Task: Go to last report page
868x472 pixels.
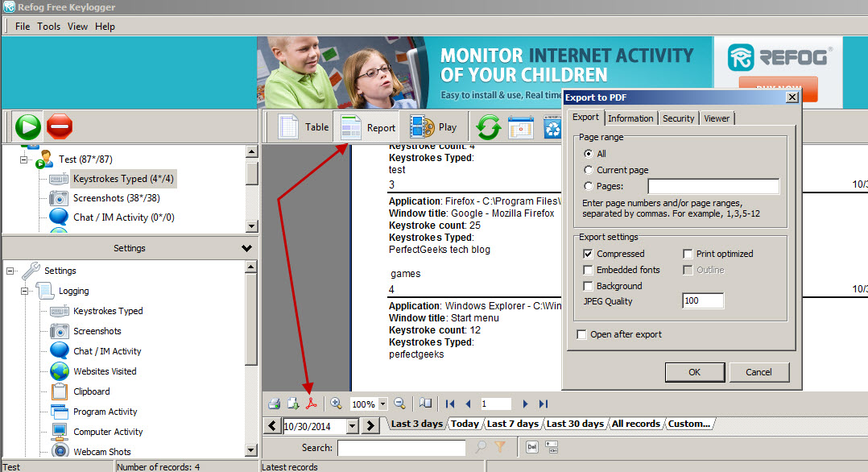Action: 544,404
